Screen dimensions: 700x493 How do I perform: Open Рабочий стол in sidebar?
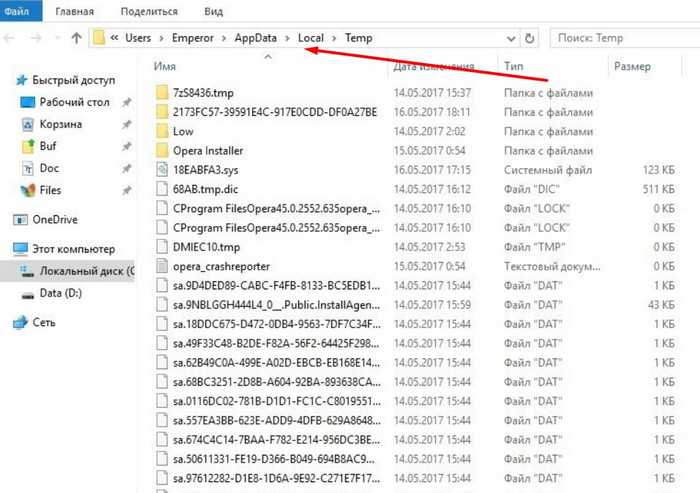coord(74,102)
